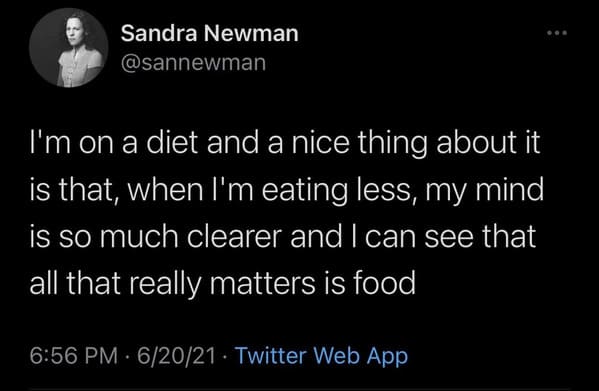This screenshot has height=391, width=599.
Task: Open Sandra Newman's profile picture
Action: point(69,48)
